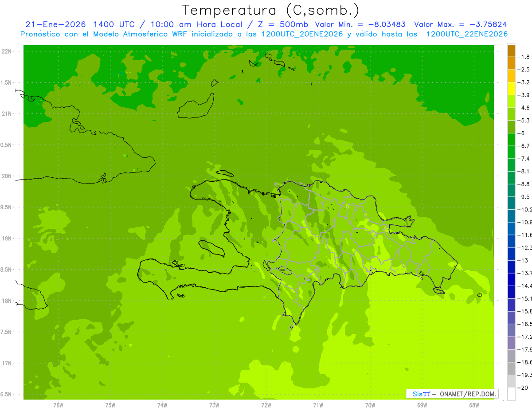Click the '-2.5' colorbar label

click(524, 70)
